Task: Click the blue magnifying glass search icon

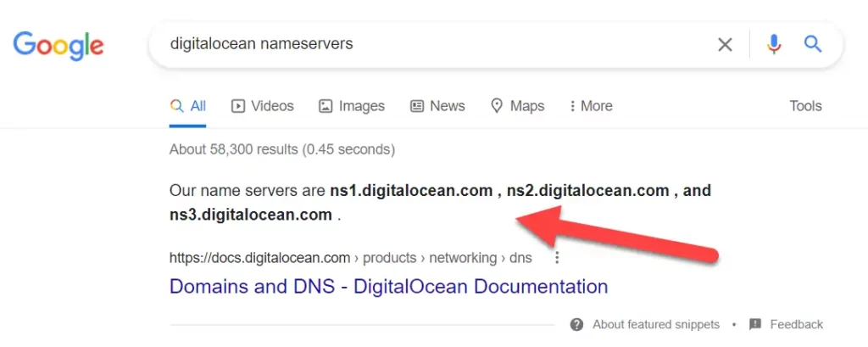Action: 813,44
